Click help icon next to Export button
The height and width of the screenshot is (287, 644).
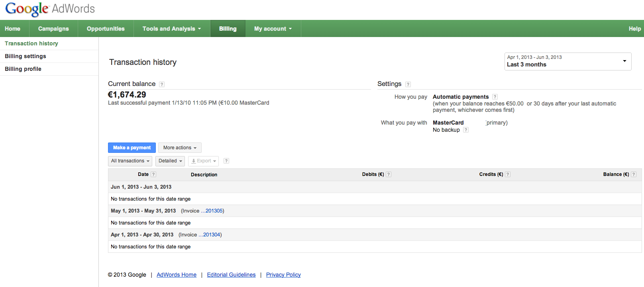(226, 161)
